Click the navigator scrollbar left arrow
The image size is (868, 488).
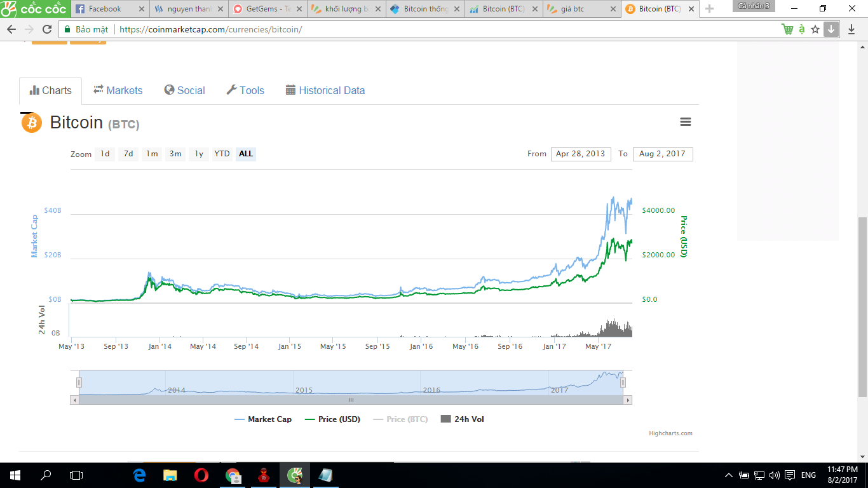pos(74,400)
